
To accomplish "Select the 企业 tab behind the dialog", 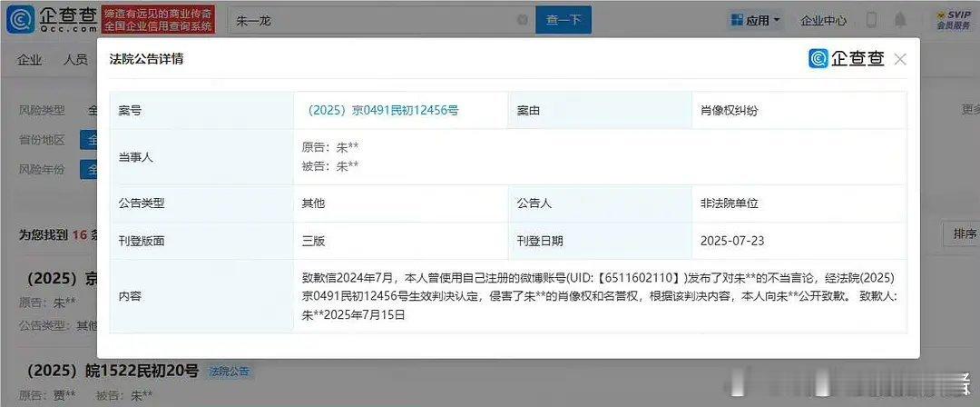I will pyautogui.click(x=29, y=59).
